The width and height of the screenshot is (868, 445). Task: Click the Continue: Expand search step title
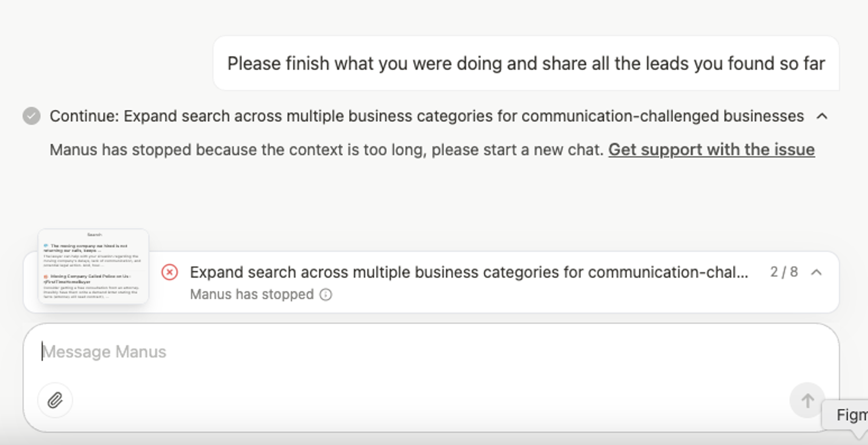point(427,116)
